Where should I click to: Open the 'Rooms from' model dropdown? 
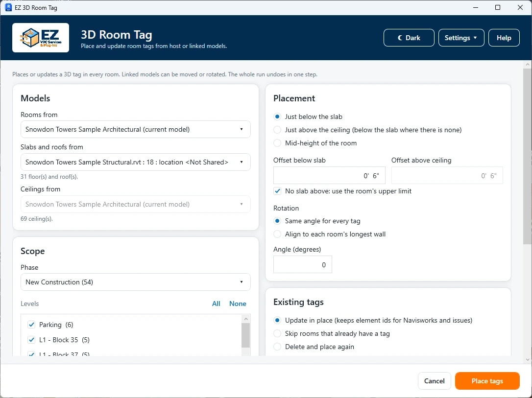pos(135,129)
